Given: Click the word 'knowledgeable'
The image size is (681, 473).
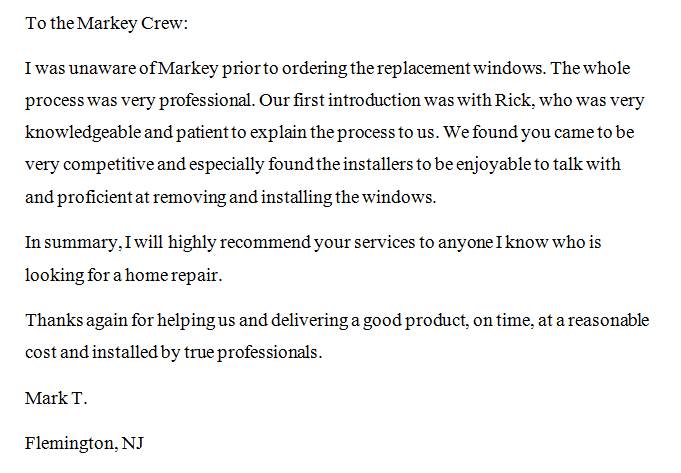Looking at the screenshot, I should click(83, 132).
